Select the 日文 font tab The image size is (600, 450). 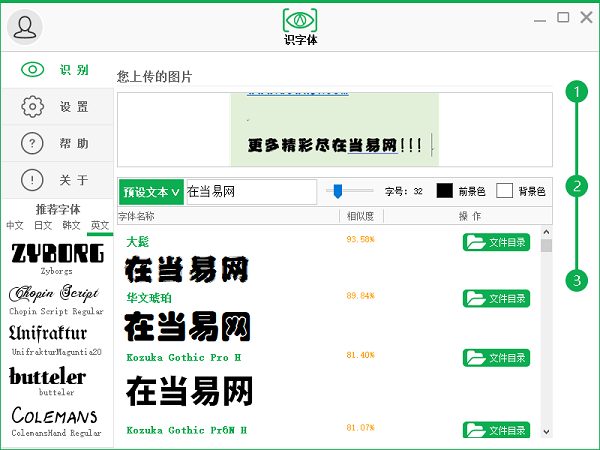click(43, 226)
